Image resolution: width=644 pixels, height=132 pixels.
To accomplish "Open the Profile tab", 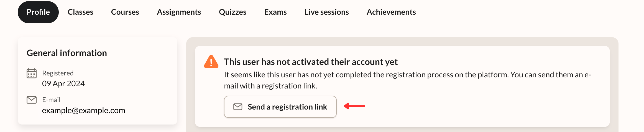I will coord(38,12).
